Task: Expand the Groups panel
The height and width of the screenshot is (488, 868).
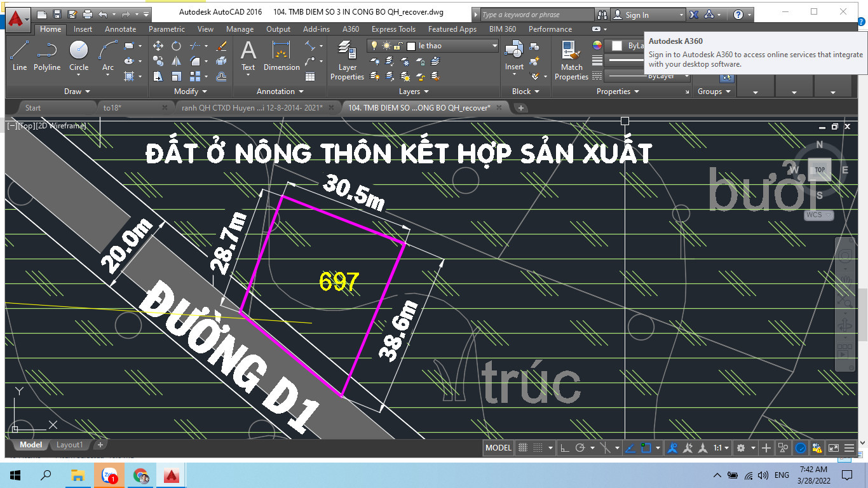Action: click(714, 91)
